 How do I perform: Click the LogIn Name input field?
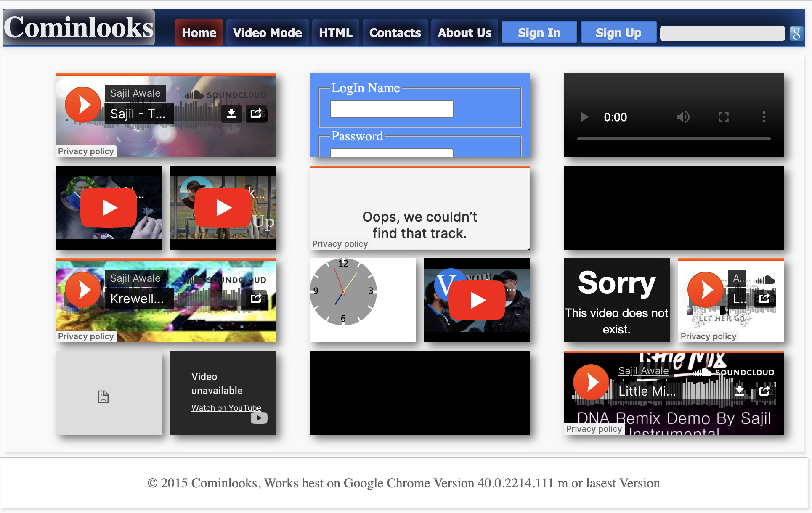click(x=391, y=109)
